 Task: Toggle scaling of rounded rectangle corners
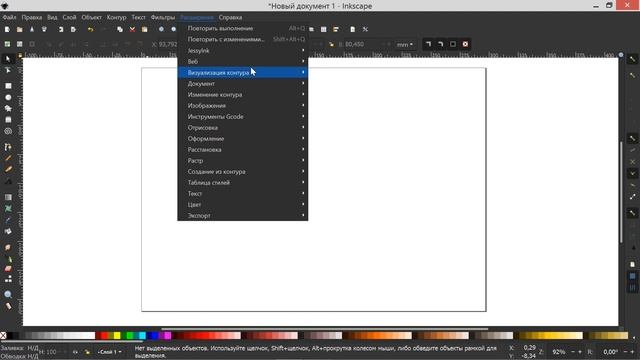tap(440, 44)
